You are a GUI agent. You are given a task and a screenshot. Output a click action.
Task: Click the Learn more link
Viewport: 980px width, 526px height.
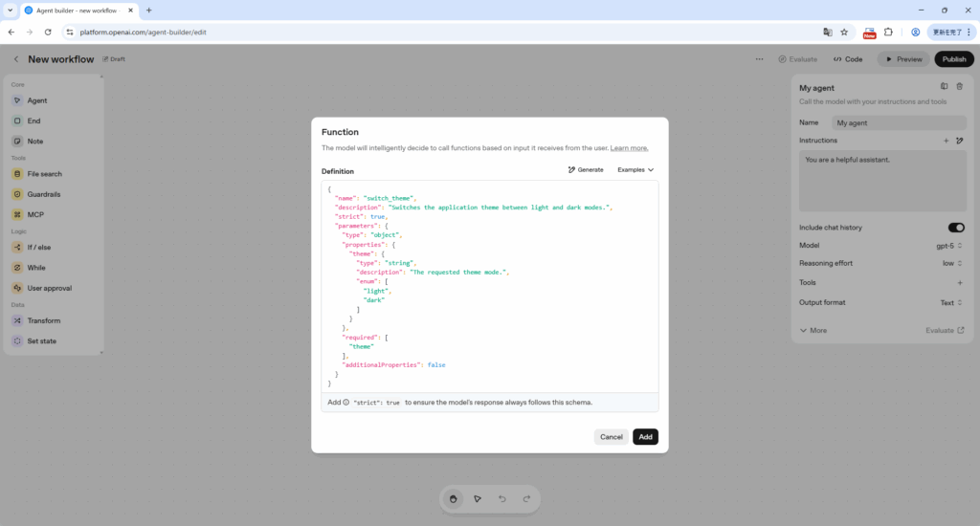click(629, 148)
